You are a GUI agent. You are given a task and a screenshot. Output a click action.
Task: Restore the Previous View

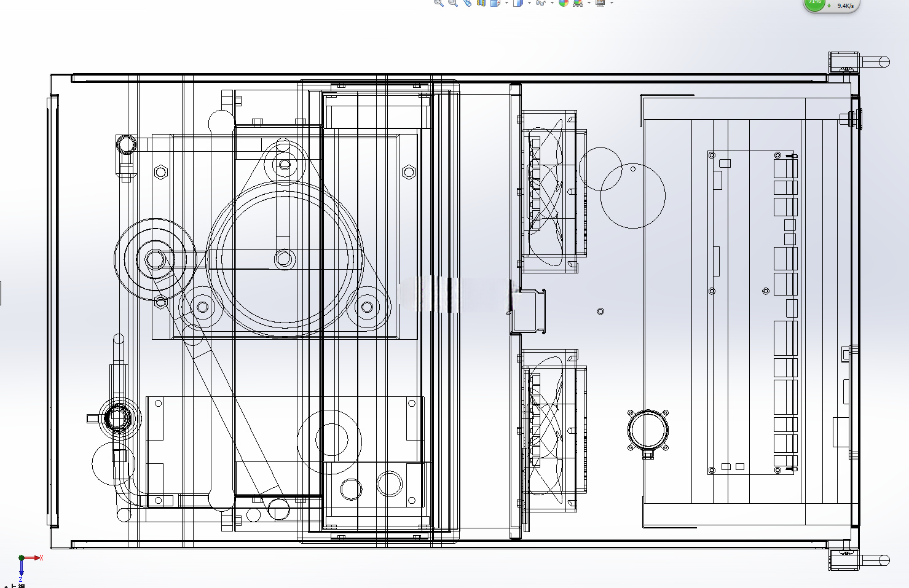[x=467, y=2]
